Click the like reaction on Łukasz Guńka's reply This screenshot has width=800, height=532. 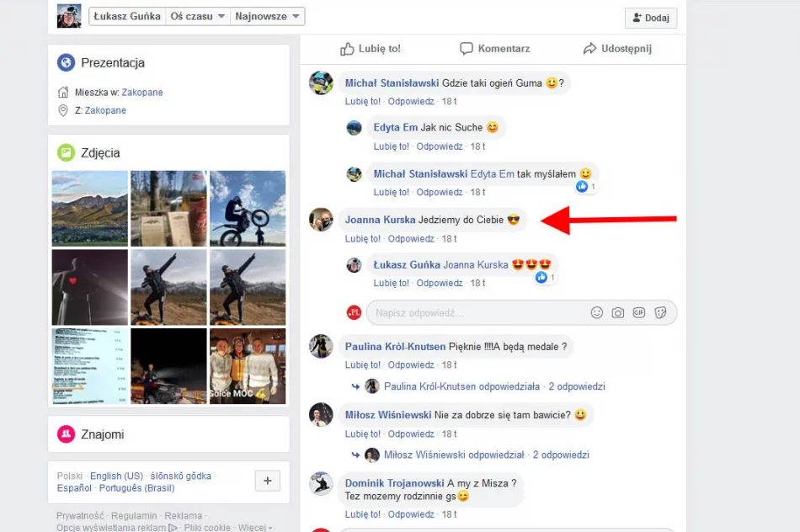(541, 277)
